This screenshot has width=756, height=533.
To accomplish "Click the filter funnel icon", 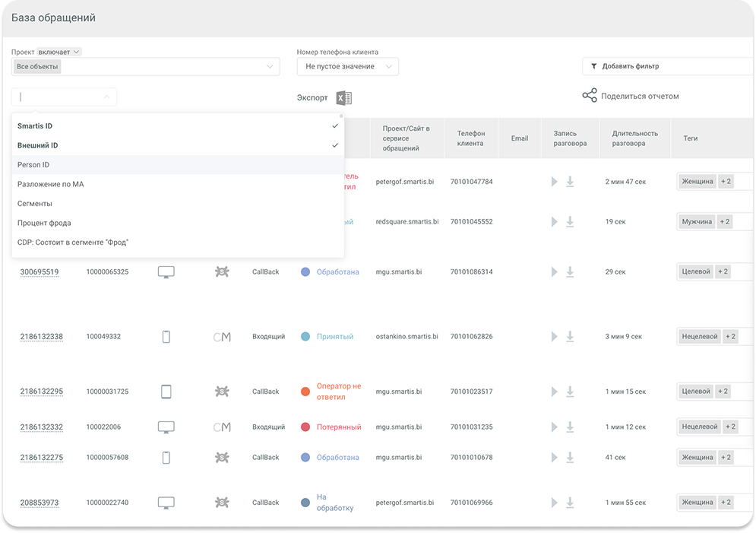I will (593, 66).
